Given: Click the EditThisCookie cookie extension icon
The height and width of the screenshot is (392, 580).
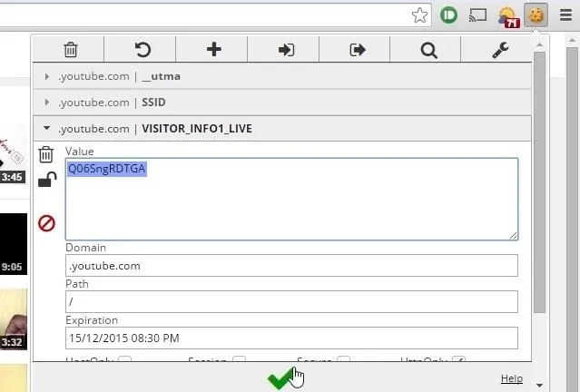Looking at the screenshot, I should coord(536,15).
